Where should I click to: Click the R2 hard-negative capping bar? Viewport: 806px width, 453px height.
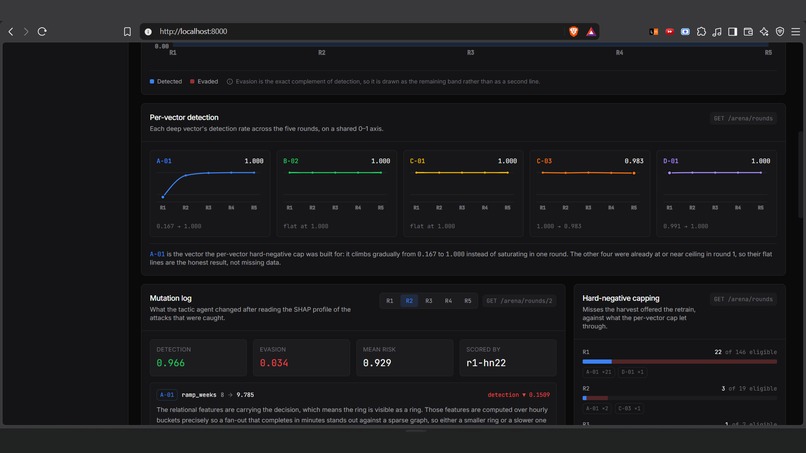click(680, 398)
